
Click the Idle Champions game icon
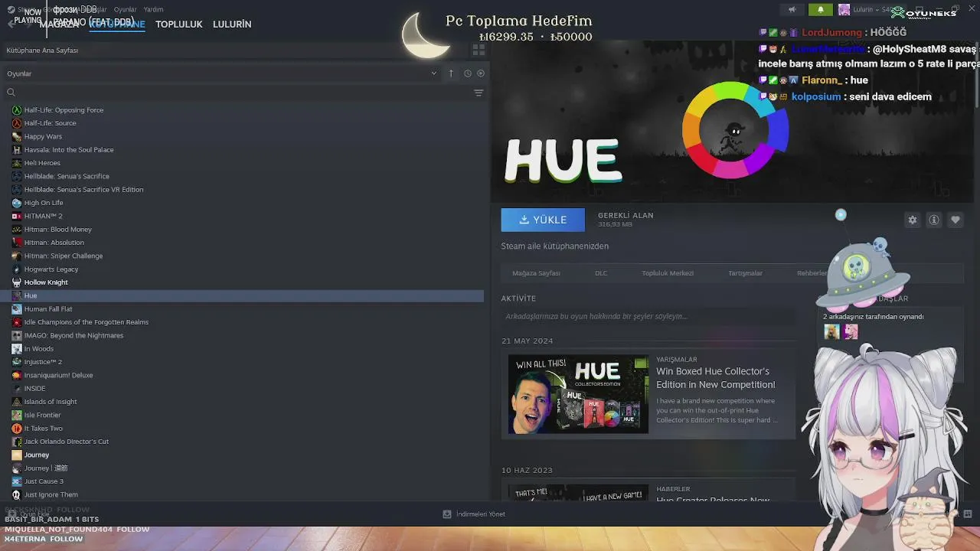click(x=17, y=322)
